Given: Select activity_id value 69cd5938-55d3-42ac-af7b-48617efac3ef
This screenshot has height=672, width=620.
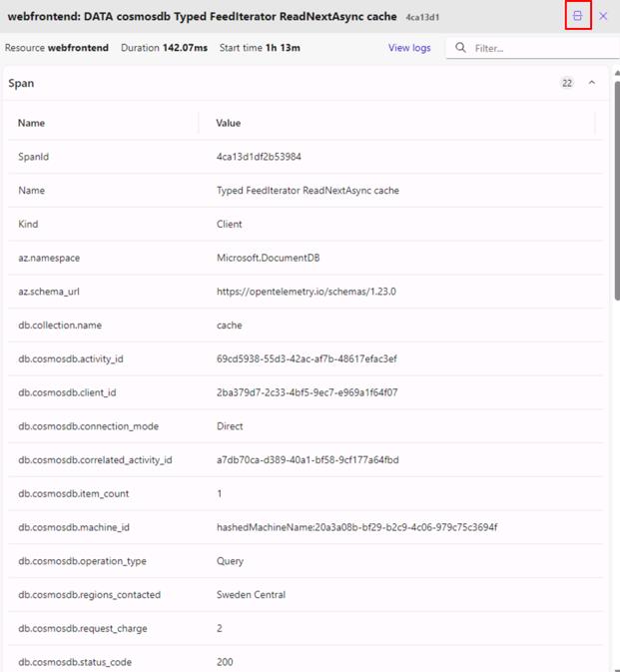Looking at the screenshot, I should pos(307,358).
